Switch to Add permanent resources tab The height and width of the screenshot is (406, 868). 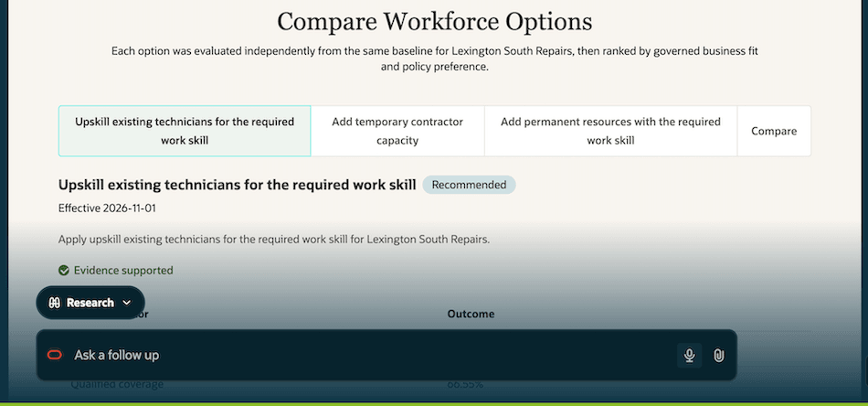(x=610, y=132)
